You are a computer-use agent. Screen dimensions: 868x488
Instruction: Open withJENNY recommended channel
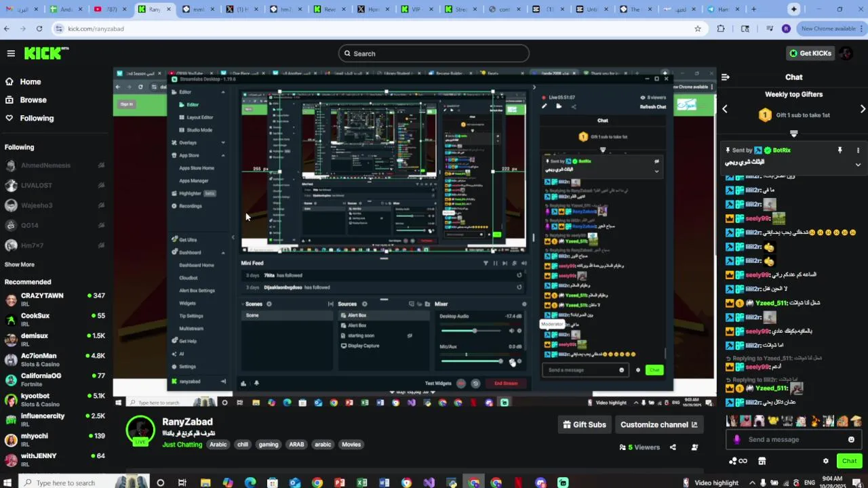(x=54, y=460)
